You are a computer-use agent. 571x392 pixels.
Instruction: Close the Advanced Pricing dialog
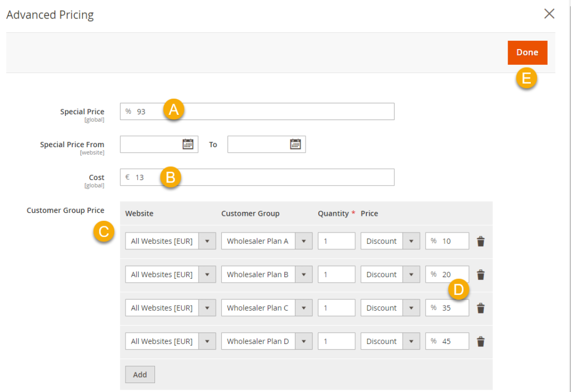(x=549, y=14)
